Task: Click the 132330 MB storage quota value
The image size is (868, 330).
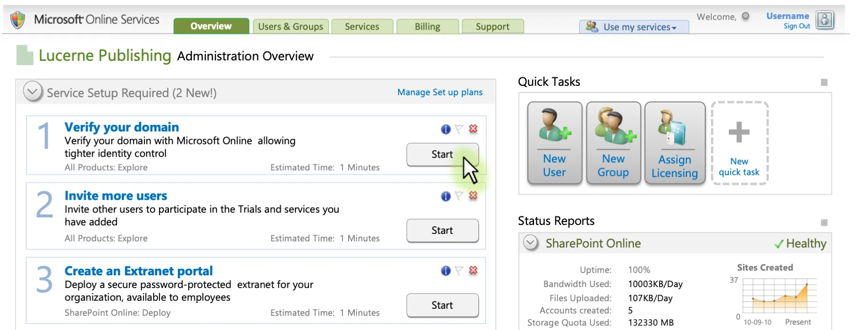Action: pyautogui.click(x=651, y=322)
